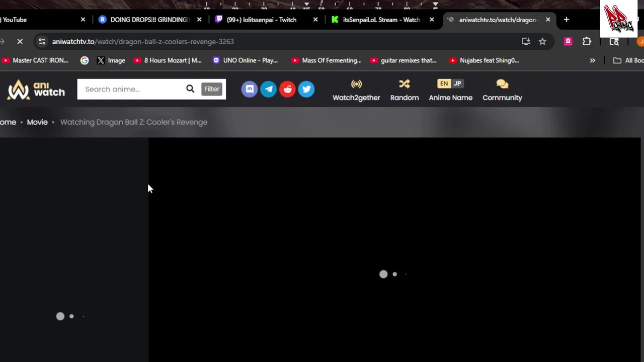Expand hidden bookmarks chevron
The image size is (644, 362).
point(592,60)
